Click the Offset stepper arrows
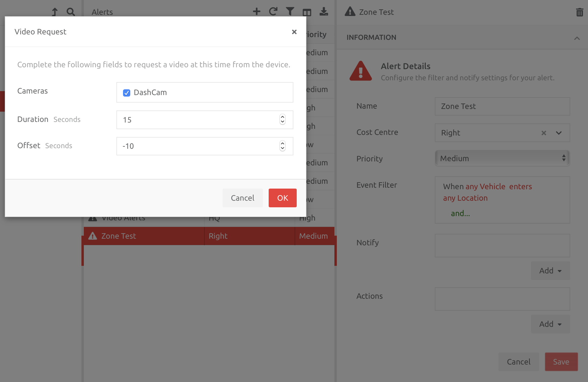 coord(282,146)
